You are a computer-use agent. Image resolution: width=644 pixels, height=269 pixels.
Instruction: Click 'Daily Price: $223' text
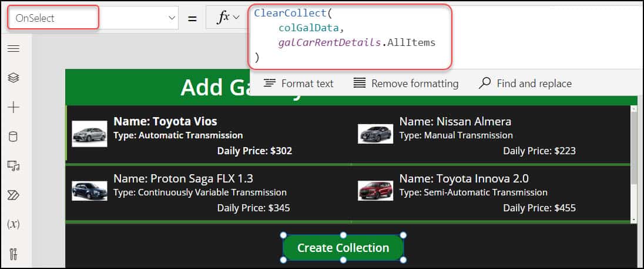click(x=539, y=151)
